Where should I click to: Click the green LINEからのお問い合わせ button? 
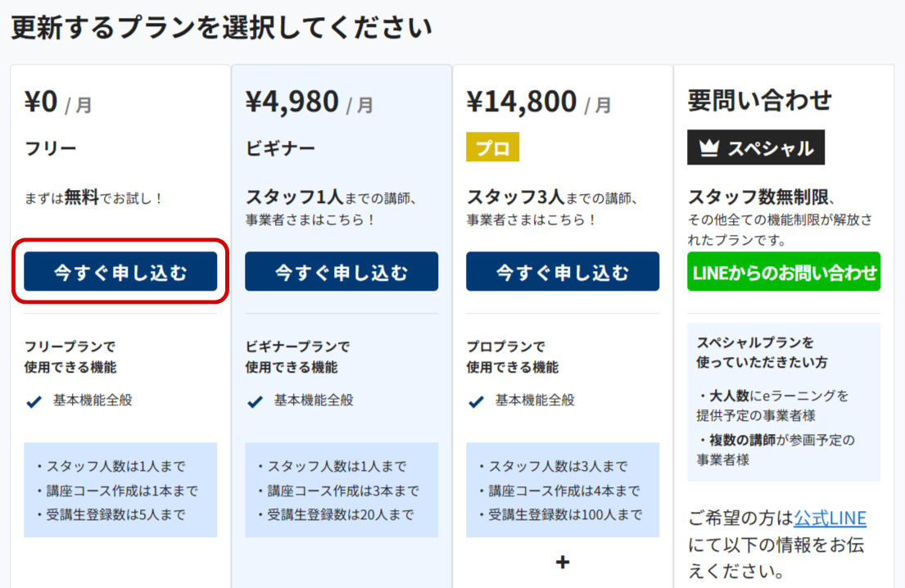pos(784,272)
